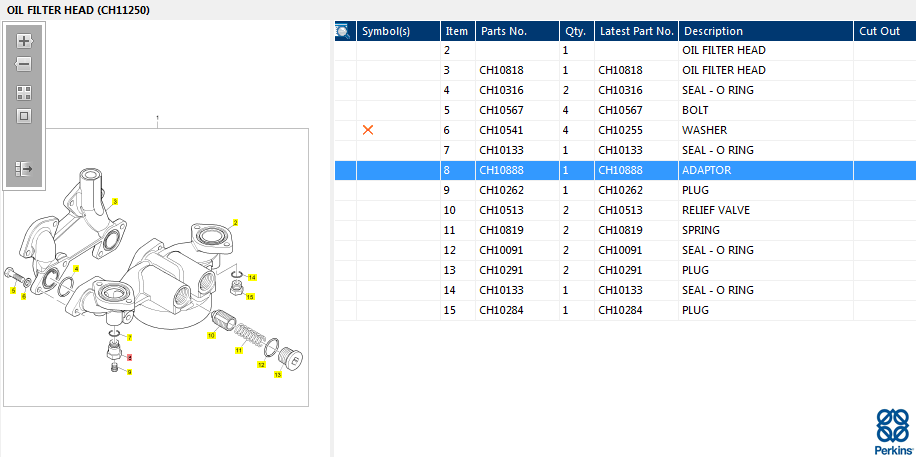This screenshot has height=457, width=916.
Task: Select CH10284 in Parts No. column
Action: point(501,310)
